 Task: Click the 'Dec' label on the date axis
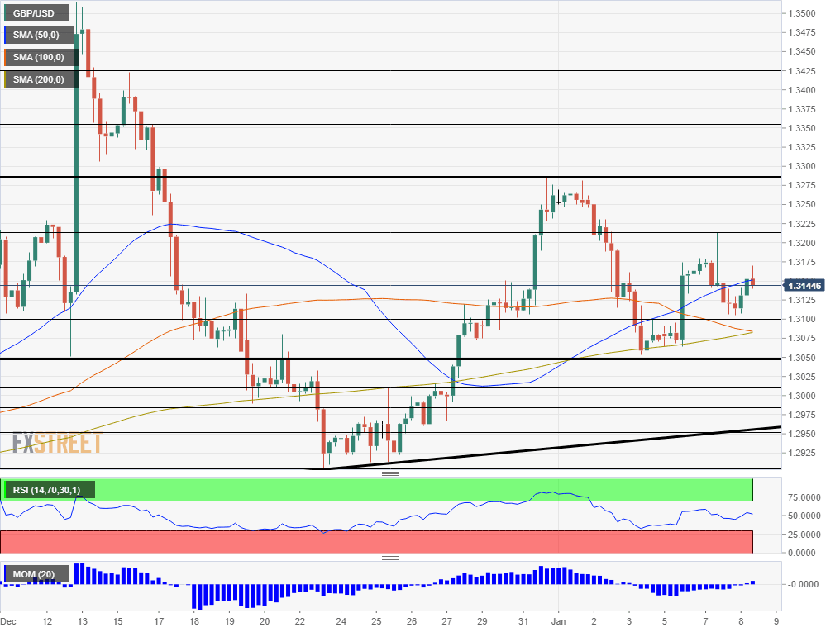click(8, 621)
